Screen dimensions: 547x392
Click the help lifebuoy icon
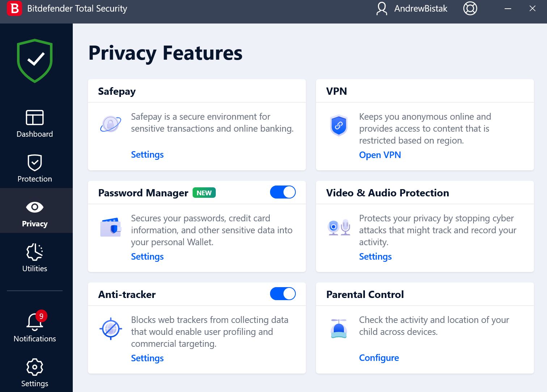470,8
